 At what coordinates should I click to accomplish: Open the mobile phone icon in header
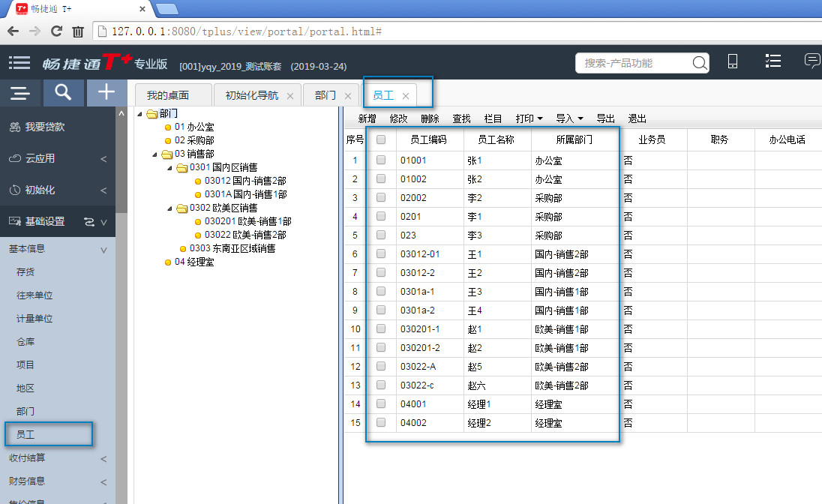tap(733, 62)
